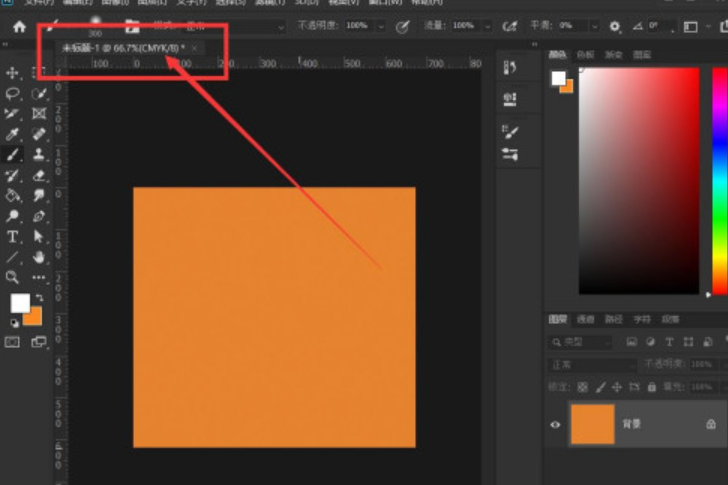The width and height of the screenshot is (728, 485).
Task: Select the History Brush tool
Action: click(x=12, y=175)
